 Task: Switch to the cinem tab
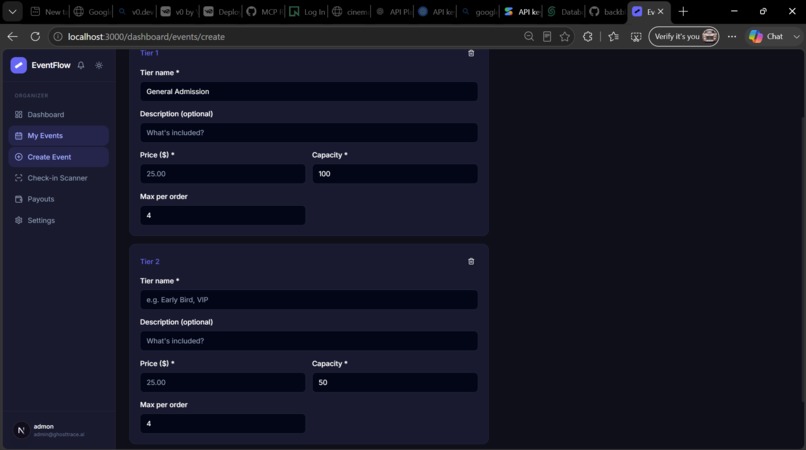tap(350, 11)
